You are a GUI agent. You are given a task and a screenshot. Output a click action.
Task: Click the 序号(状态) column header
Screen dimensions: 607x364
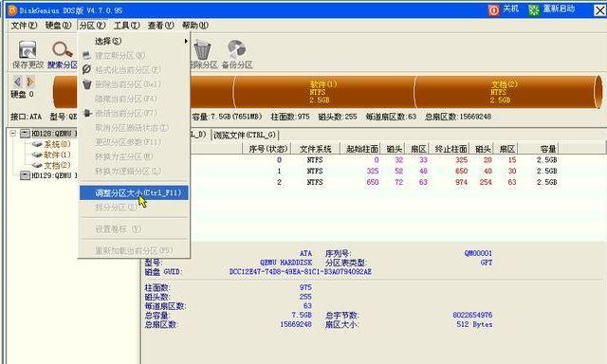267,149
